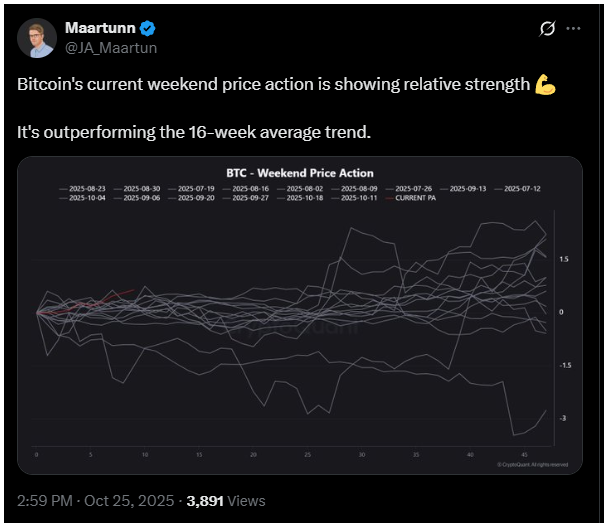Click the CryptoQuant watermark in chart corner
608x527 pixels.
[533, 464]
